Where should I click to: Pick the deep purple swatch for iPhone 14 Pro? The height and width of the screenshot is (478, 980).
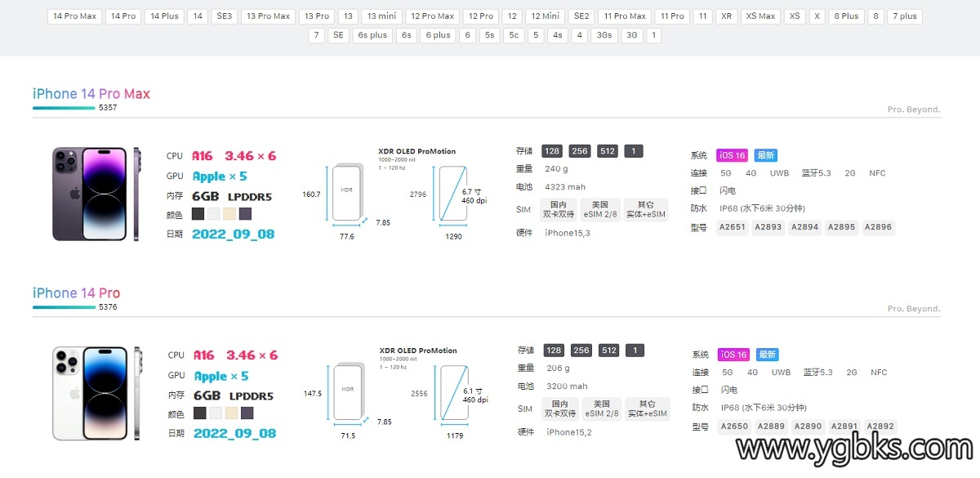(247, 413)
